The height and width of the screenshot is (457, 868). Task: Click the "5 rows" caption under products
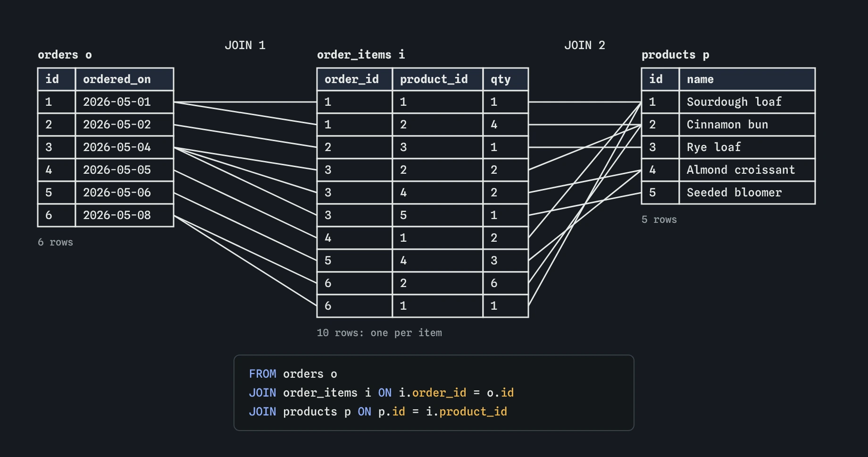(659, 220)
